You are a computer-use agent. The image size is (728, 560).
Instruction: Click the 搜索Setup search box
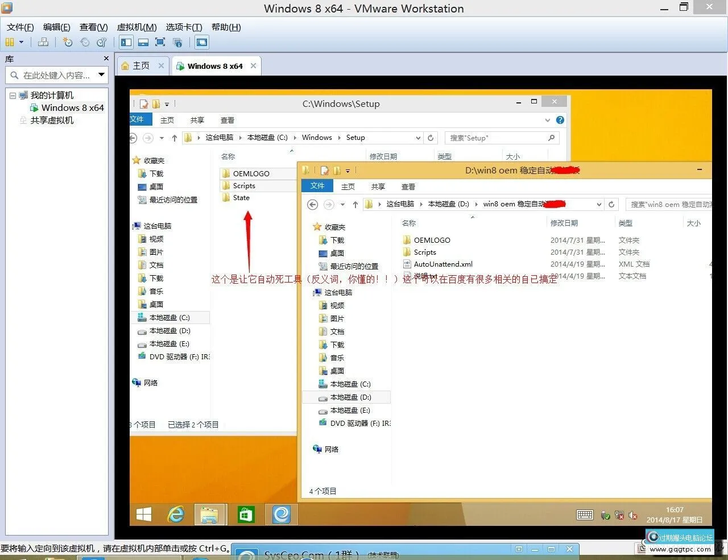click(495, 137)
